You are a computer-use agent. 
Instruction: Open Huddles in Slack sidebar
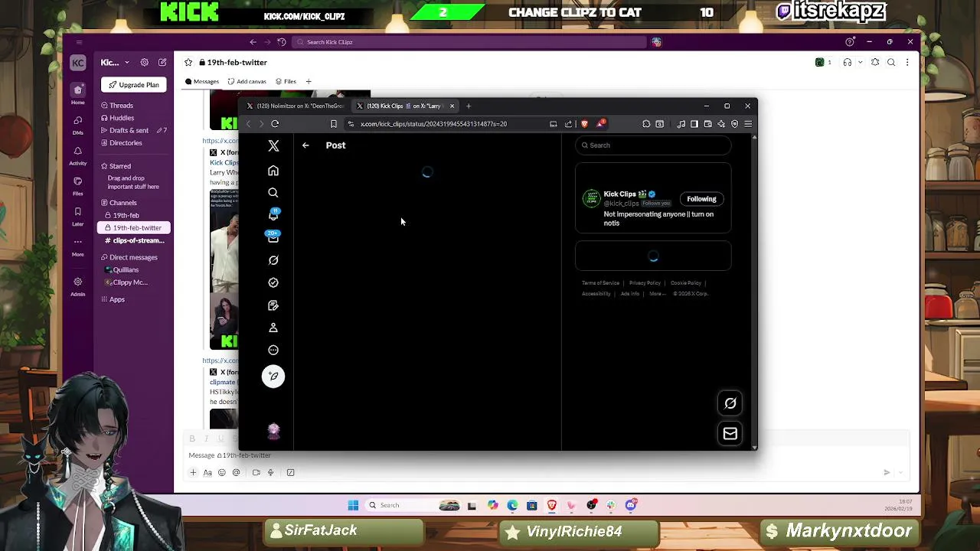(122, 118)
